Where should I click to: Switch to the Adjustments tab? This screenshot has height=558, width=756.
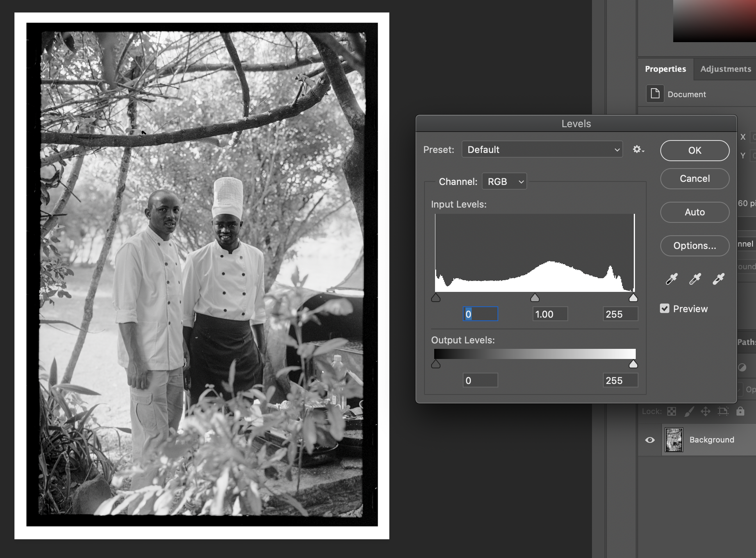[726, 69]
